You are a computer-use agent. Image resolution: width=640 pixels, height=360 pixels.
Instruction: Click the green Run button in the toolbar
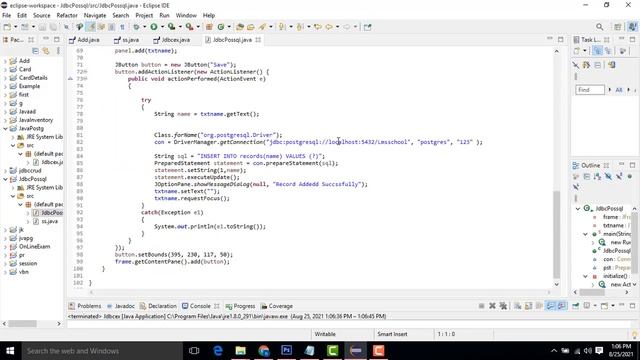[154, 27]
